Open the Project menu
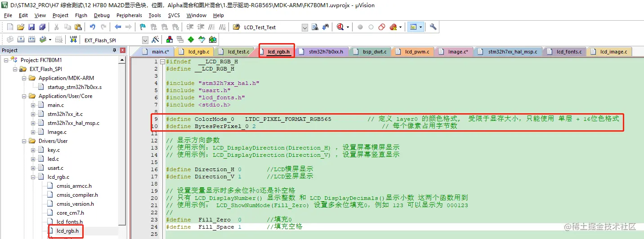The image size is (644, 239). pos(60,15)
